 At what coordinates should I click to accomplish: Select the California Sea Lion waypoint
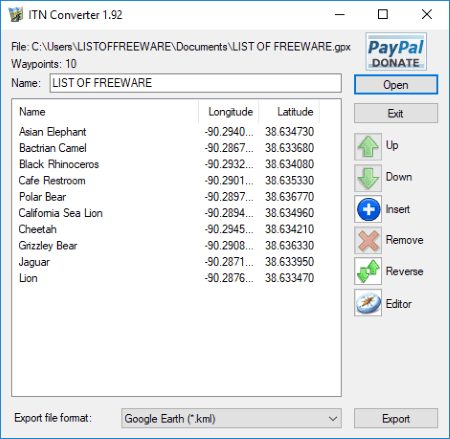coord(61,213)
